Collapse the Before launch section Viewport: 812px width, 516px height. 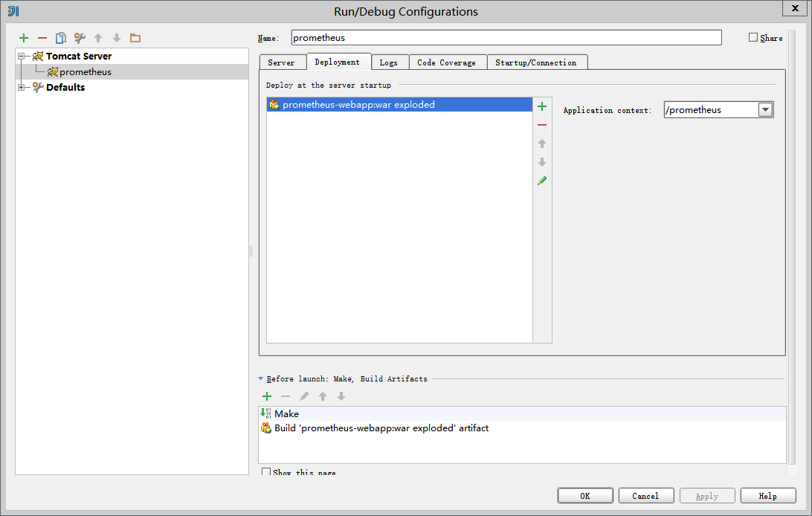click(260, 379)
